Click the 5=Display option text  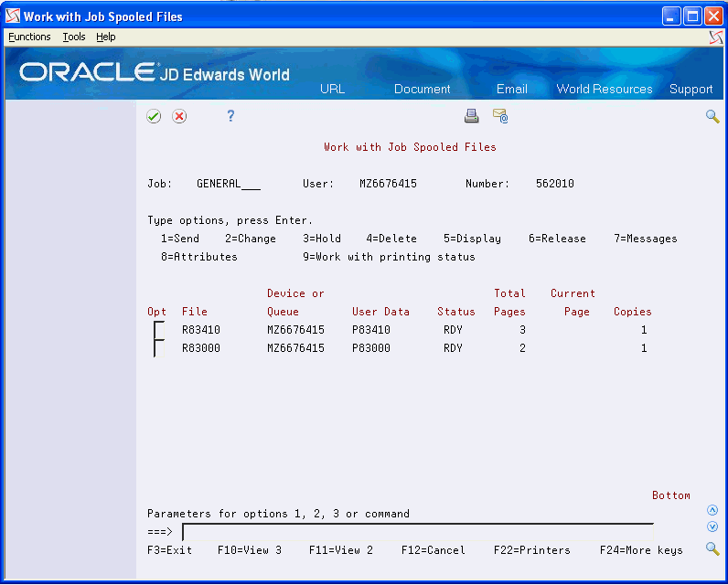pos(472,239)
